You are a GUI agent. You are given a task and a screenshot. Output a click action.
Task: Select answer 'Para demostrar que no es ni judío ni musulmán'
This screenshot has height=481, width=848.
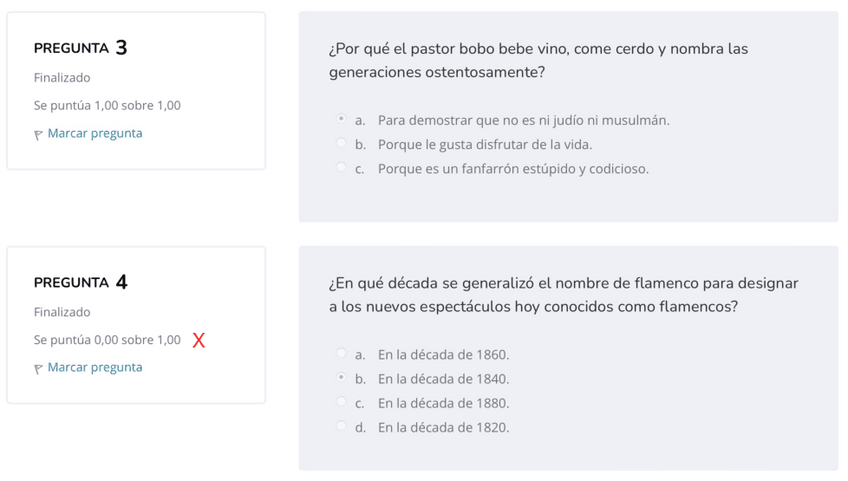[341, 120]
